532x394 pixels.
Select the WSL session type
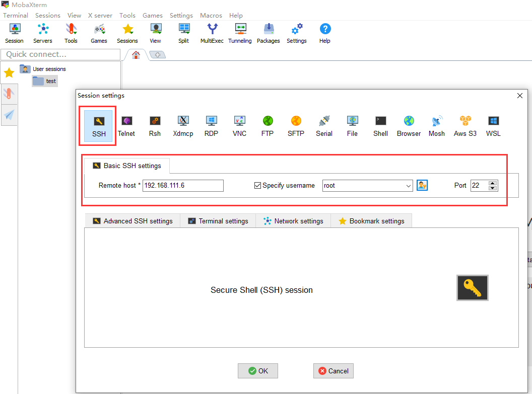pos(493,126)
